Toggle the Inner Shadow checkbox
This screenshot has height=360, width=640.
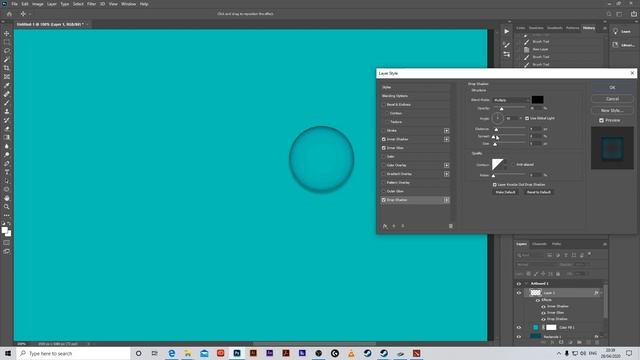[x=384, y=139]
